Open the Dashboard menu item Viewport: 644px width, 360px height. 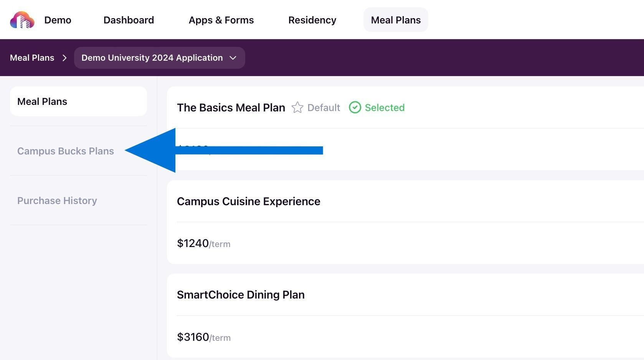tap(129, 20)
